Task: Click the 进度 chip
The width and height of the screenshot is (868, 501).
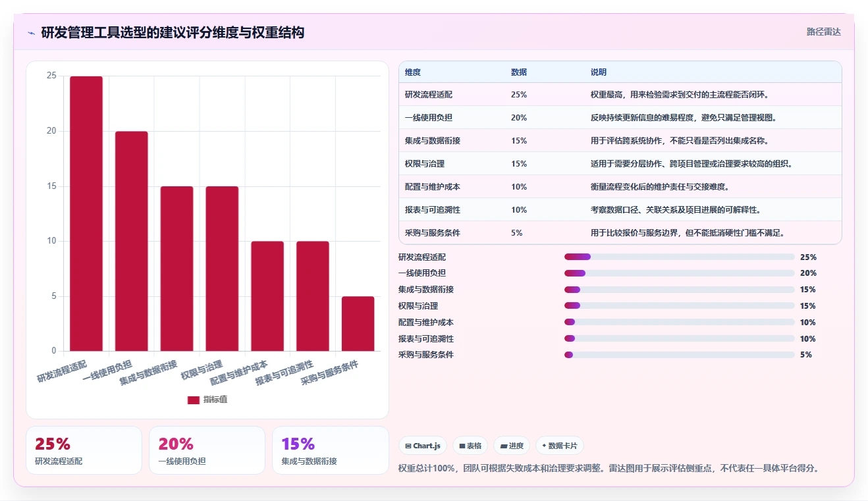Action: coord(512,446)
